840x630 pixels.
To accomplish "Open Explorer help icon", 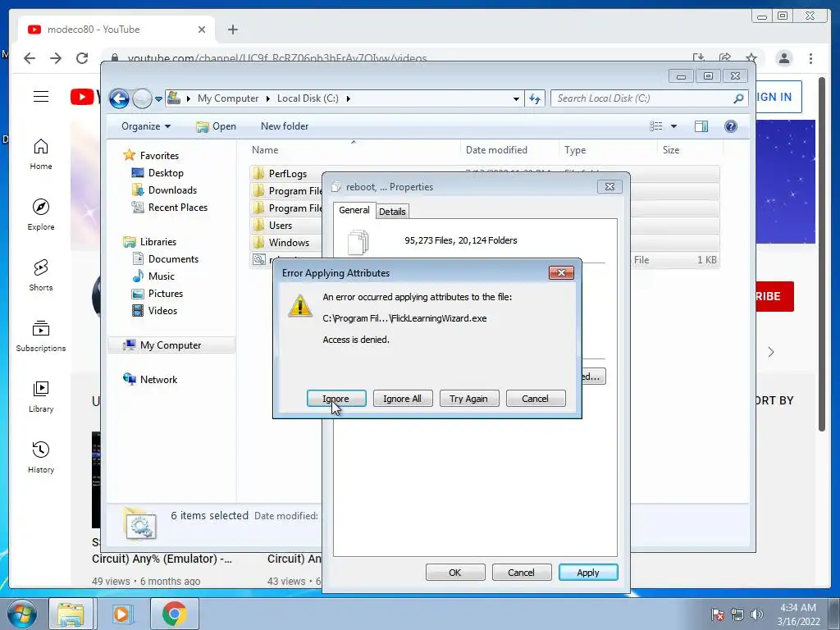I will point(731,126).
